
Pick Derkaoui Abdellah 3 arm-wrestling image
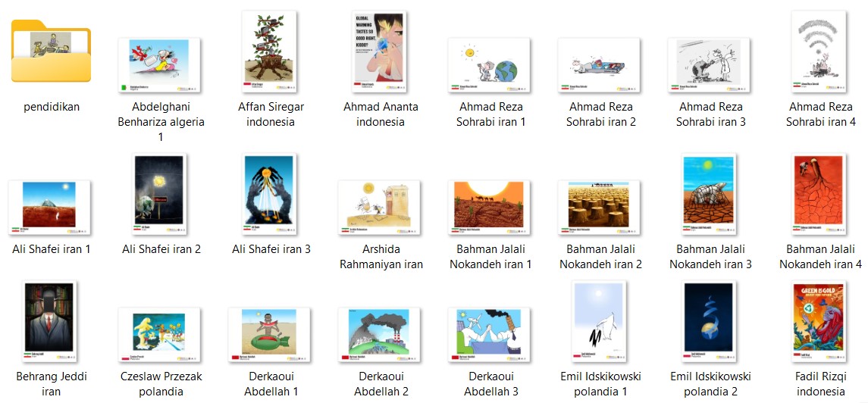[x=490, y=336]
